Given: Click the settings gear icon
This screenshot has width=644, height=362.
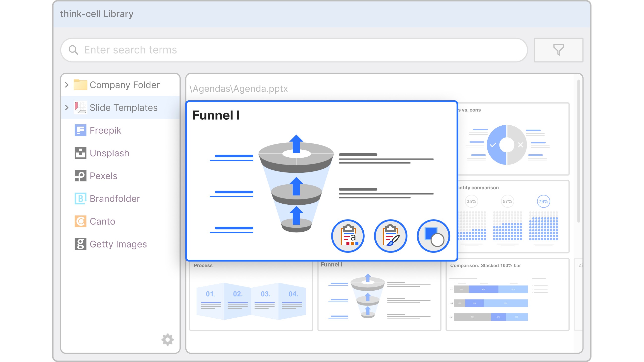Looking at the screenshot, I should coord(167,339).
